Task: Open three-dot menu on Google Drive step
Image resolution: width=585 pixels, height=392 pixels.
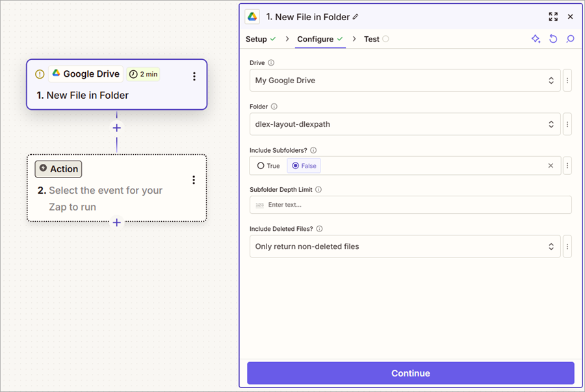Action: [194, 76]
